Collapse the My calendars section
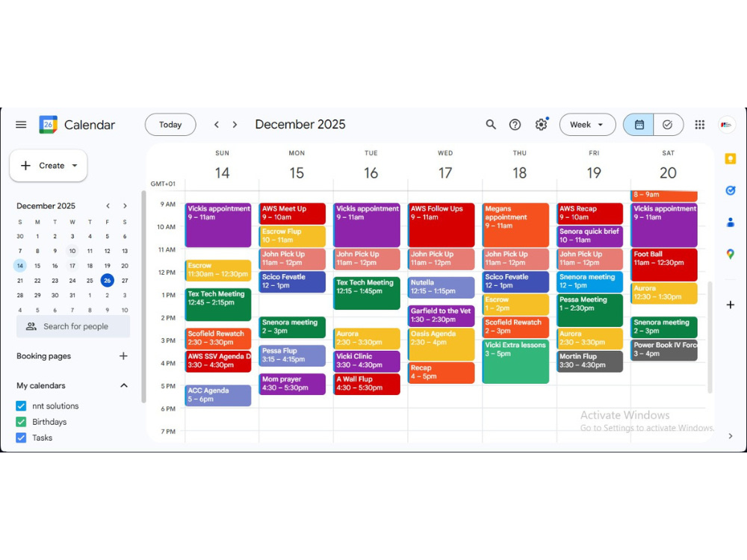Screen dimensions: 747x560 point(124,385)
